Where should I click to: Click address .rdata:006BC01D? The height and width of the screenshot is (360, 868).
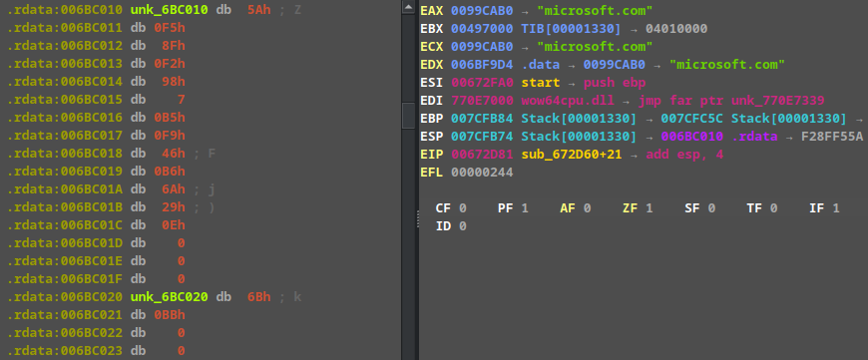[65, 243]
